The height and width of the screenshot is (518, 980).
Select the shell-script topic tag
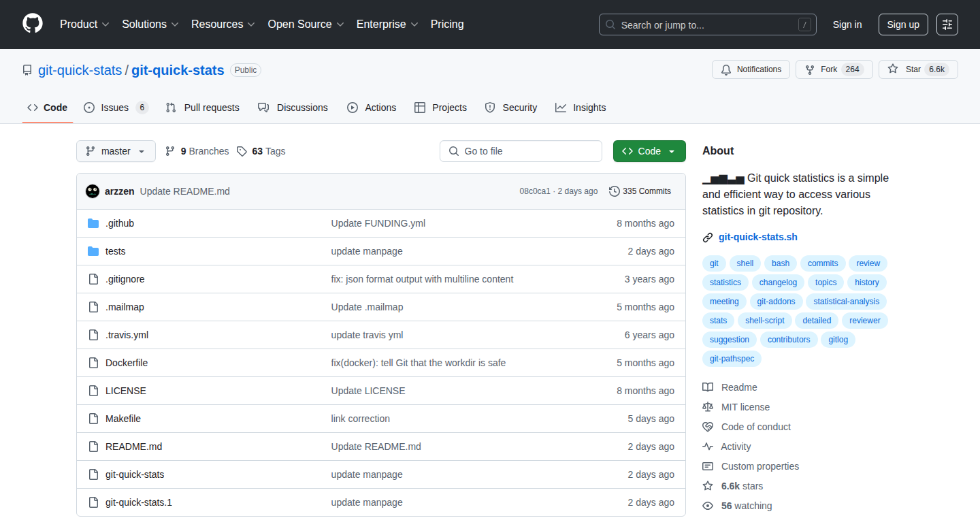pyautogui.click(x=765, y=321)
